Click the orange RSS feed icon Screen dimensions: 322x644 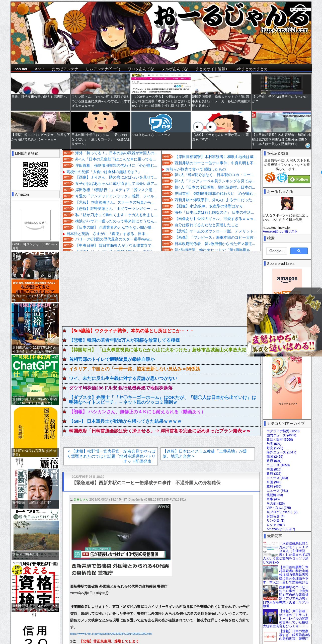(270, 177)
